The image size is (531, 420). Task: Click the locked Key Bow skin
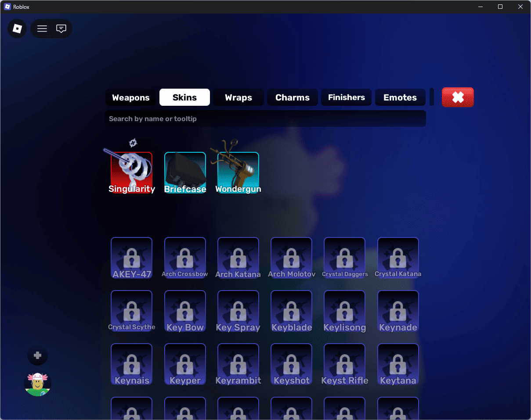185,311
